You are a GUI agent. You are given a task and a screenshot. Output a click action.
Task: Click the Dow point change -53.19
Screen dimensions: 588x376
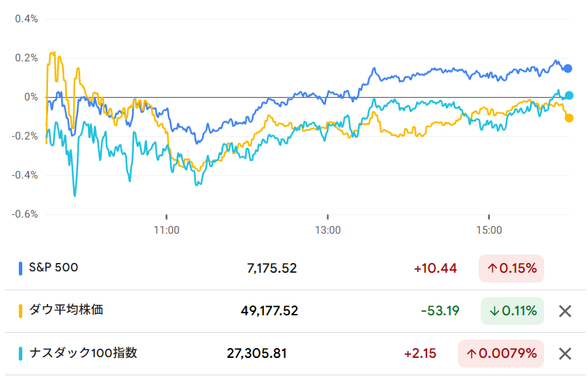point(440,311)
